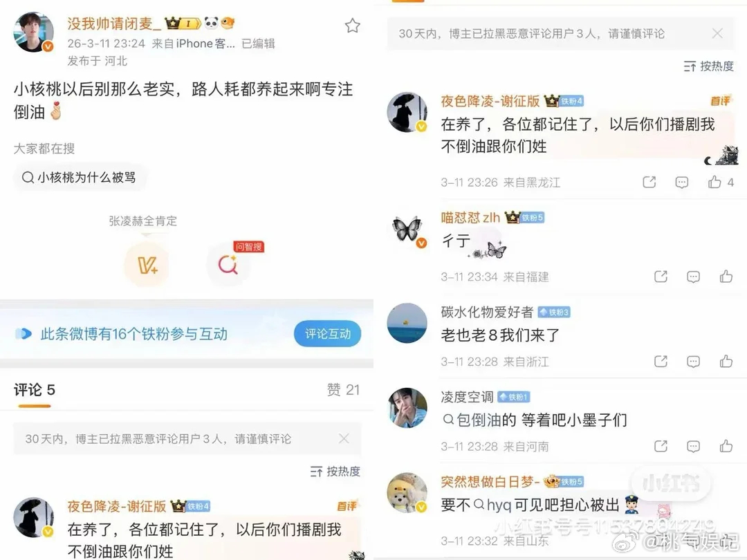
Task: Open 没我帅请闭麦_ profile avatar
Action: point(33,32)
